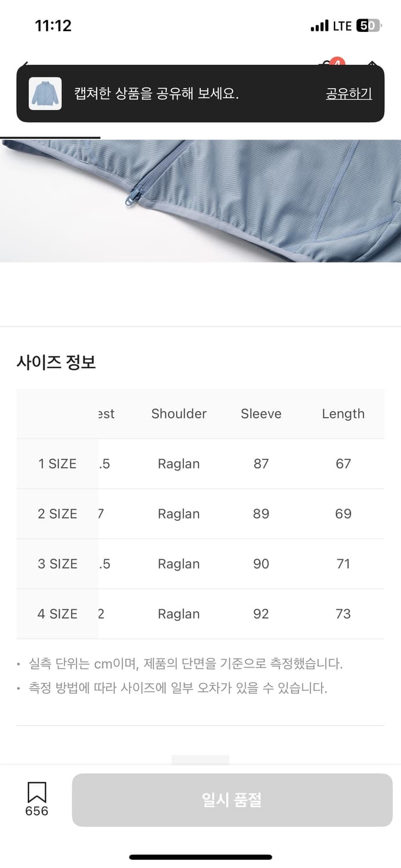
Task: Tap the home indicator bar at bottom
Action: click(200, 857)
